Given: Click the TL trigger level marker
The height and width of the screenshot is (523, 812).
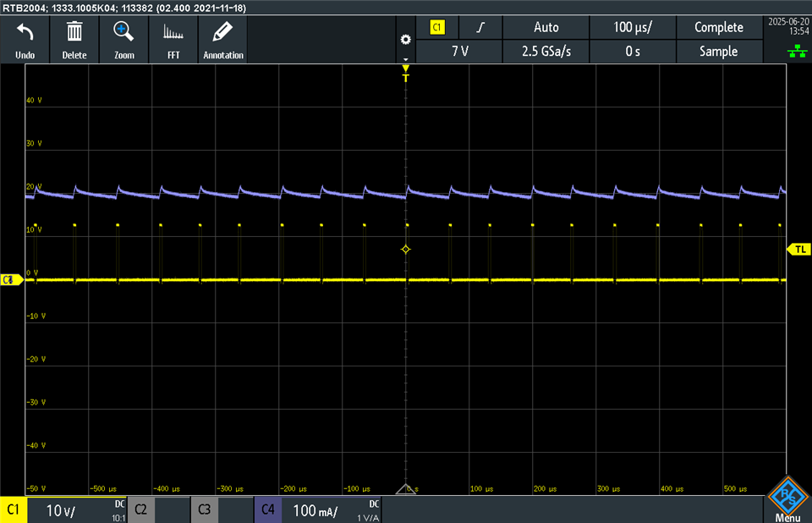Looking at the screenshot, I should (798, 250).
